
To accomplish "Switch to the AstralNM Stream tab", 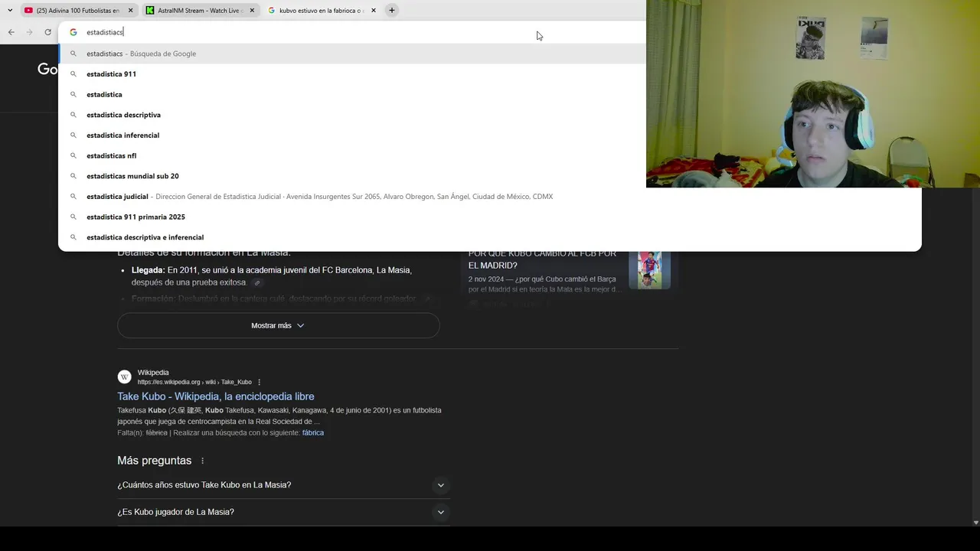I will click(x=199, y=11).
